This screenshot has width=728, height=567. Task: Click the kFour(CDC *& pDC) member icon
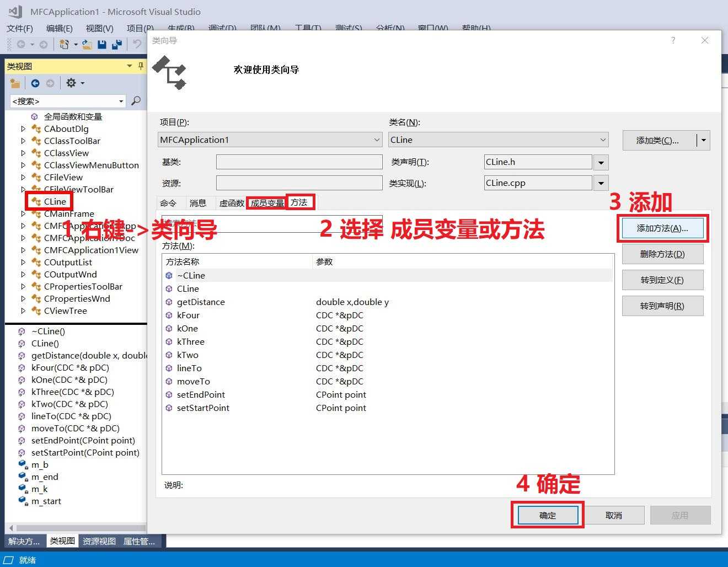(22, 367)
